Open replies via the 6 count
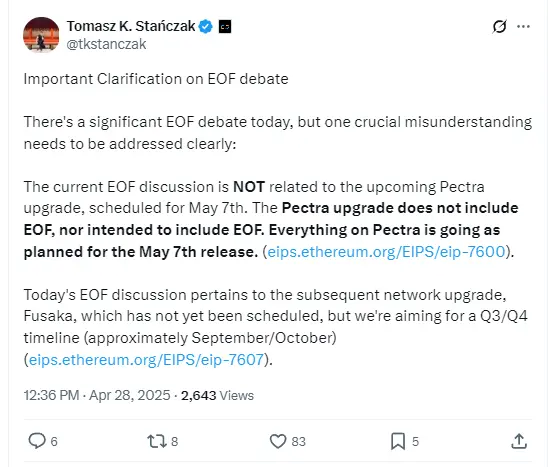Screen dimensions: 548x467 (x=54, y=441)
